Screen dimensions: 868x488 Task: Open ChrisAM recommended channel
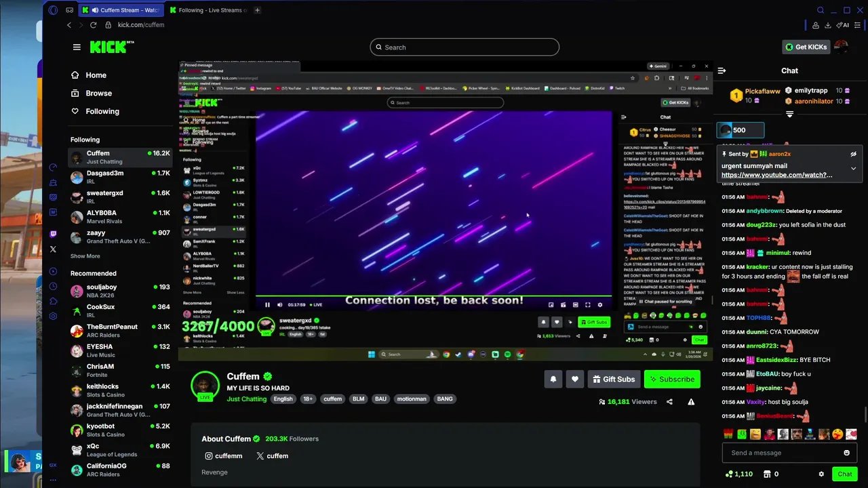click(x=120, y=371)
